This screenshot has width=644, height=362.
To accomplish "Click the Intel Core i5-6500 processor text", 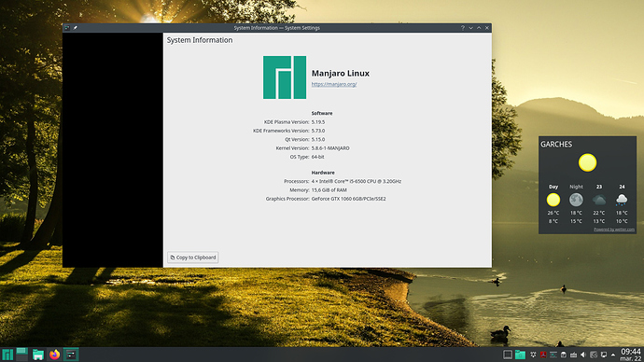I will click(357, 181).
